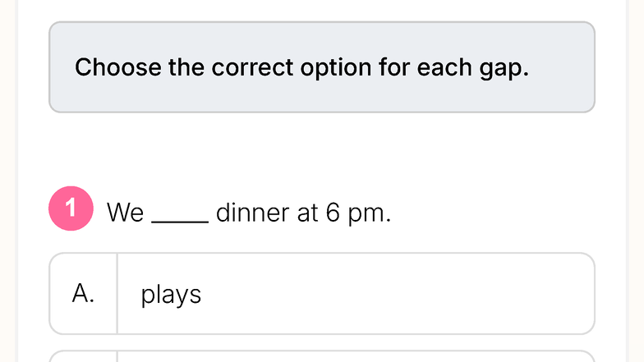
Task: Click the word "Choose" in the instruction
Action: (118, 67)
